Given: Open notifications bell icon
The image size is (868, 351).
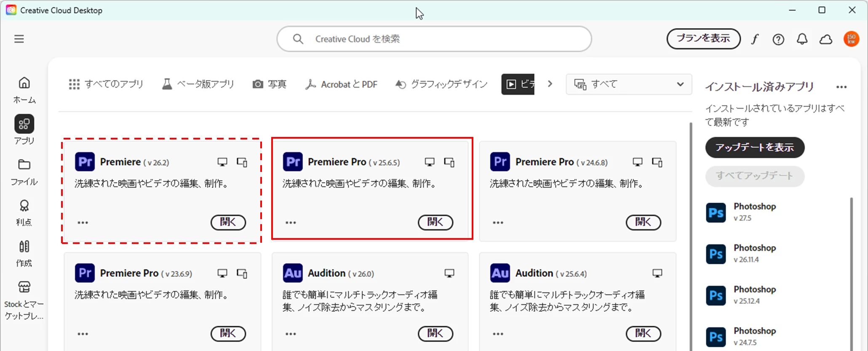Looking at the screenshot, I should pos(802,39).
